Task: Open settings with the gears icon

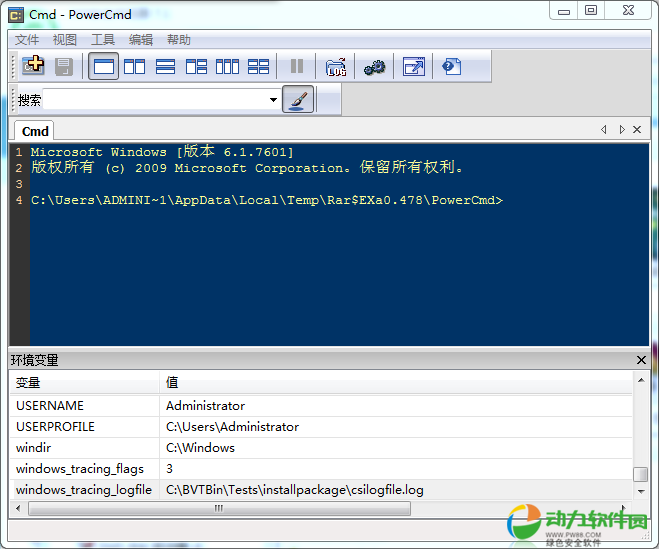Action: 374,67
